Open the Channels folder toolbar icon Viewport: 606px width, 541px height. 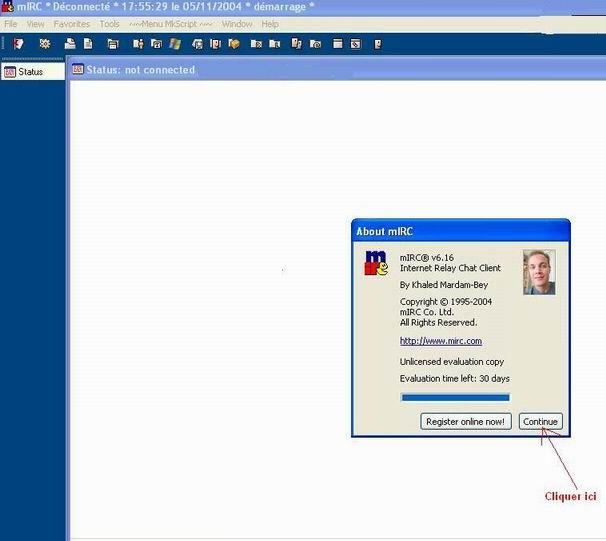click(x=70, y=44)
